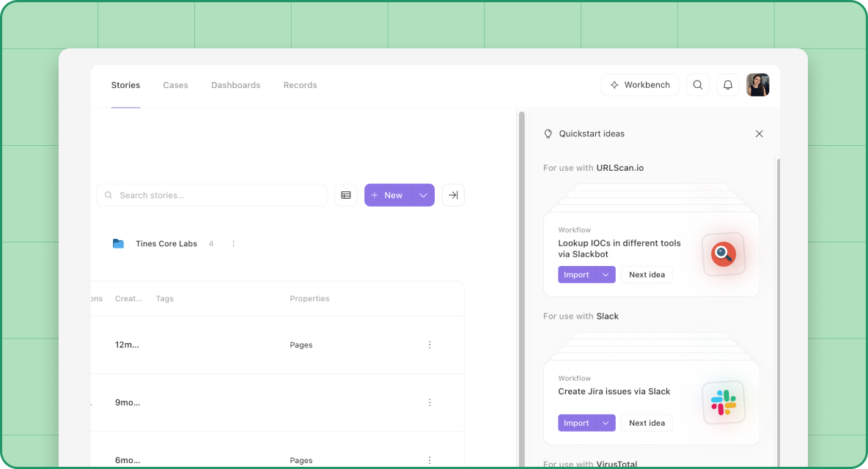Expand Import options for Lookup IOCs workflow

(606, 275)
